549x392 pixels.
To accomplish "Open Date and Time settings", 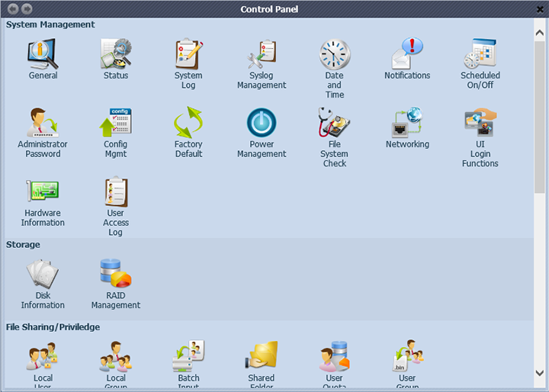I will click(334, 54).
